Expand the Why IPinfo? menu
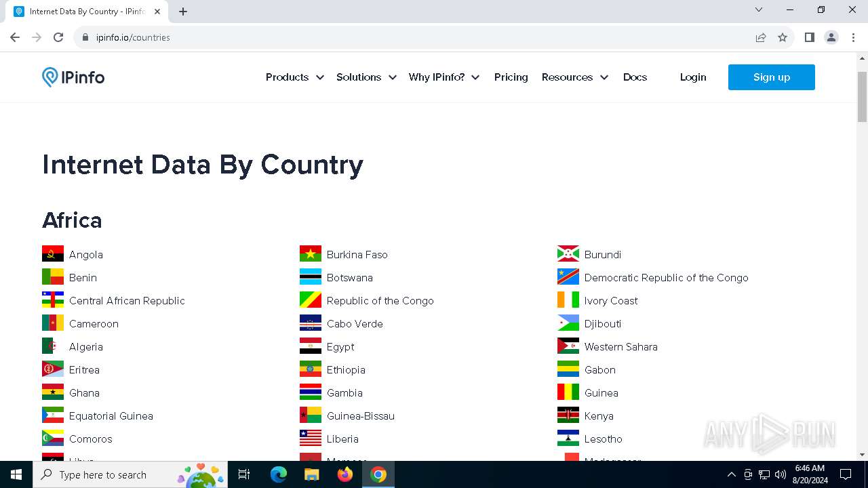Viewport: 868px width, 488px height. 444,77
